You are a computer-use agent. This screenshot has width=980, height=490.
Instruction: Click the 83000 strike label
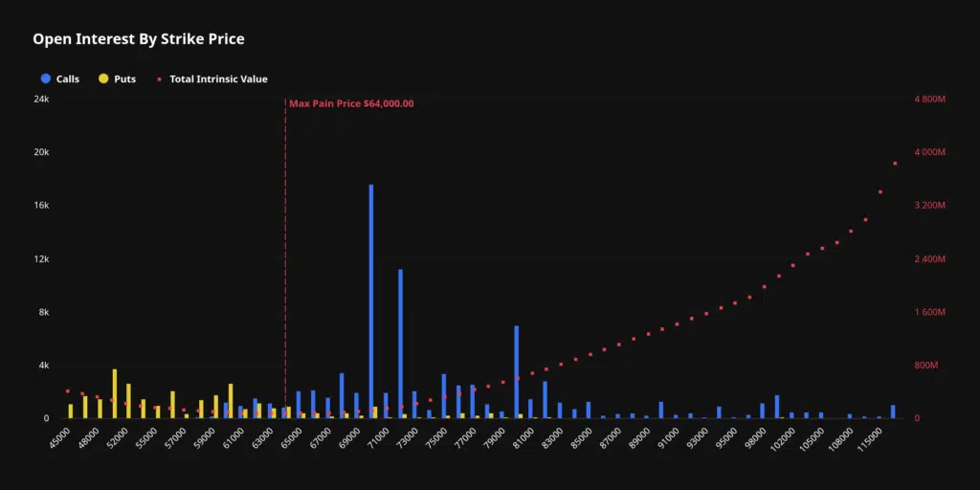(x=554, y=437)
